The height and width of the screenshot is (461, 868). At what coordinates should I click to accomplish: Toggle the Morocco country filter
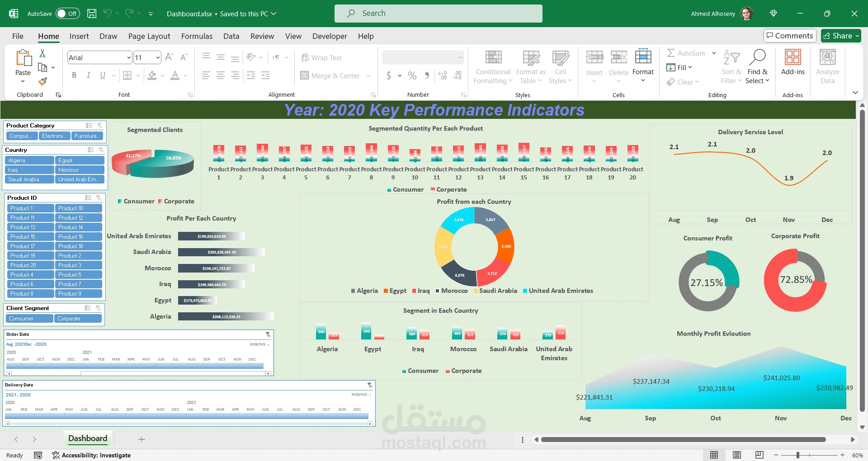coord(80,170)
